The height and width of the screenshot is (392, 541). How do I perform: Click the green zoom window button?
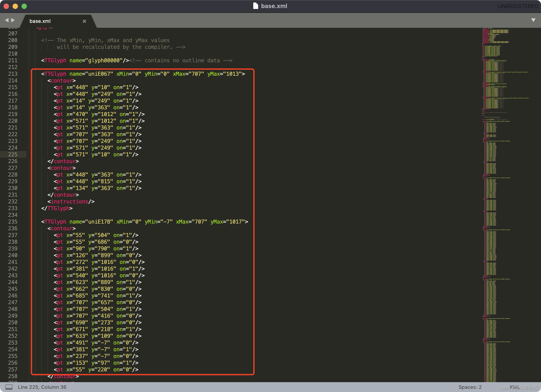pyautogui.click(x=24, y=6)
